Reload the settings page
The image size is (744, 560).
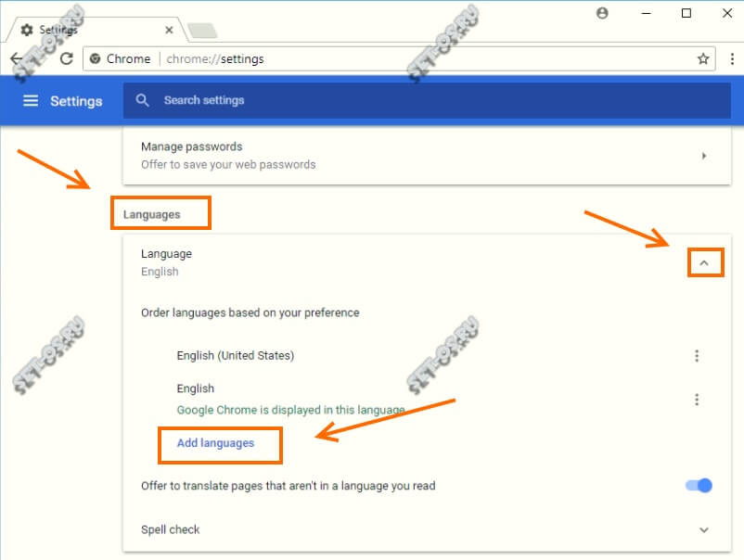[x=67, y=58]
